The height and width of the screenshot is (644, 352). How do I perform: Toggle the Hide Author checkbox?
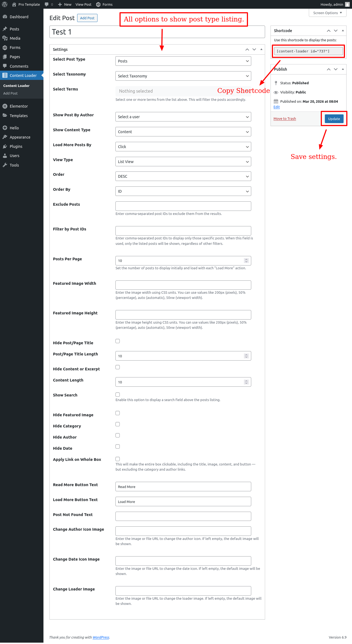[x=118, y=435]
